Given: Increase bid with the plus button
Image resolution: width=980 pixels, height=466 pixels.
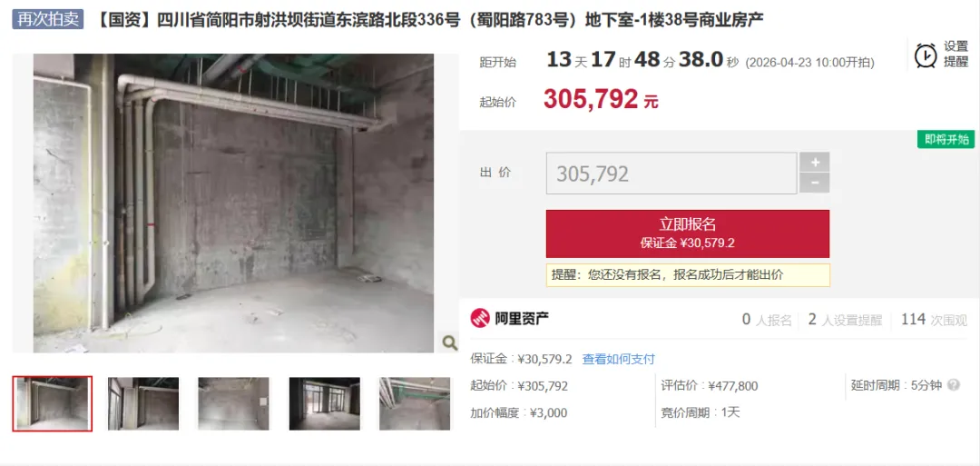Looking at the screenshot, I should pyautogui.click(x=814, y=162).
